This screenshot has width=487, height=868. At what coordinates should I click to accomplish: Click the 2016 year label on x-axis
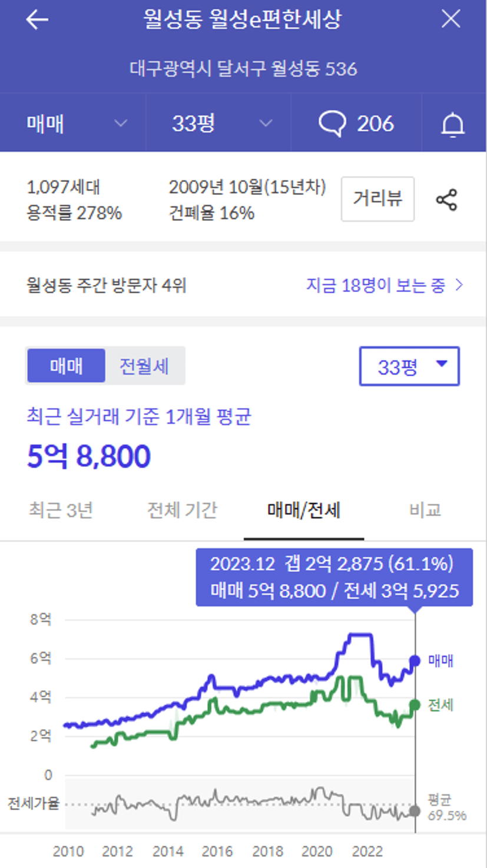(218, 852)
